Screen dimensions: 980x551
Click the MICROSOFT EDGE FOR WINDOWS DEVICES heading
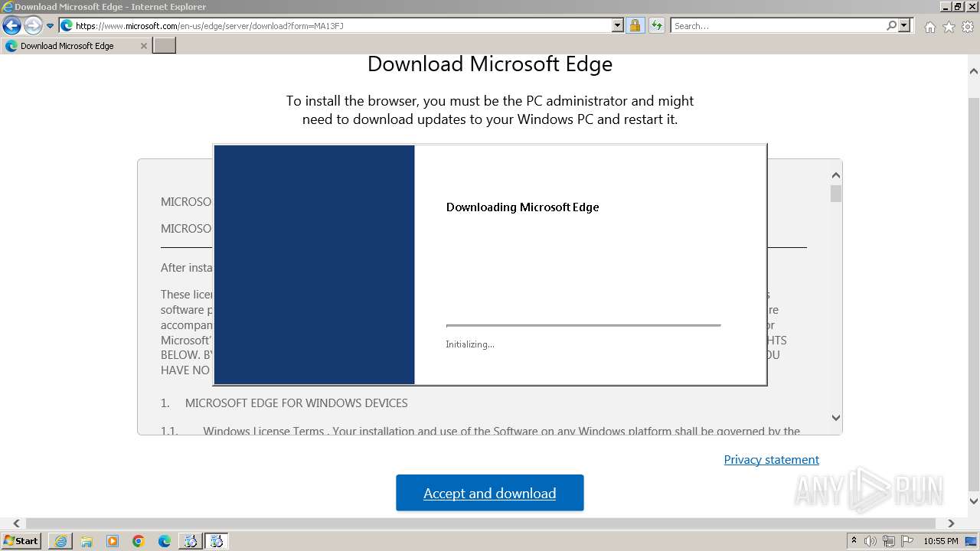296,403
